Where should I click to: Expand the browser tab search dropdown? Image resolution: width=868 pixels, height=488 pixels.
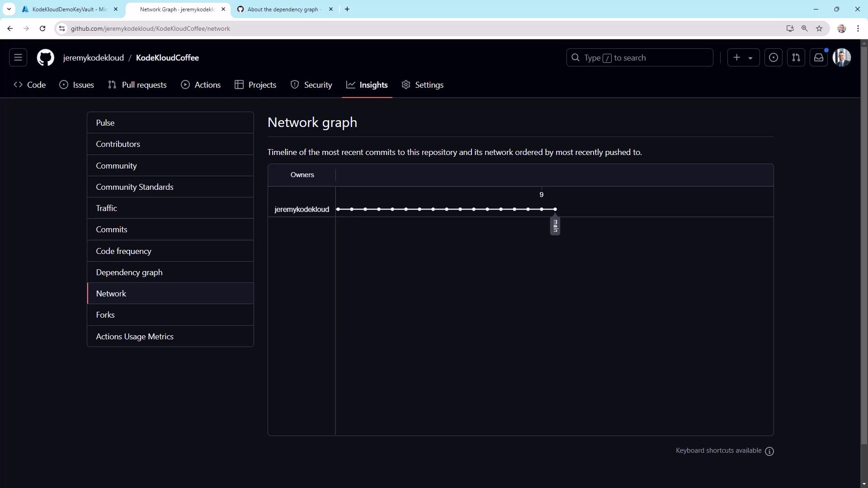(9, 9)
